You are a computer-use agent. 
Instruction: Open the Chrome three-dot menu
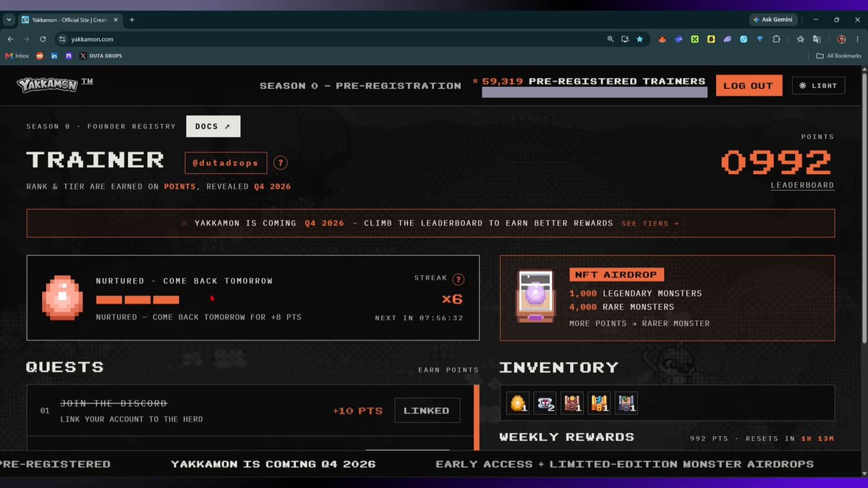(x=857, y=39)
